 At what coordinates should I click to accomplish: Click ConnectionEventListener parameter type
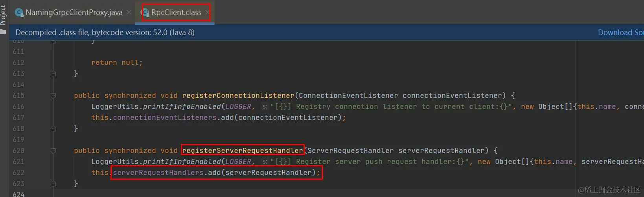[x=348, y=96]
